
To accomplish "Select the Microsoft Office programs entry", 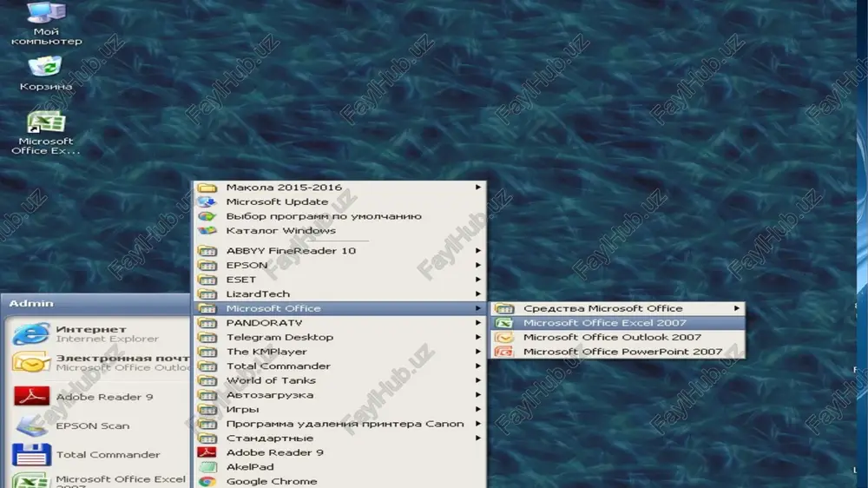I will coord(340,308).
